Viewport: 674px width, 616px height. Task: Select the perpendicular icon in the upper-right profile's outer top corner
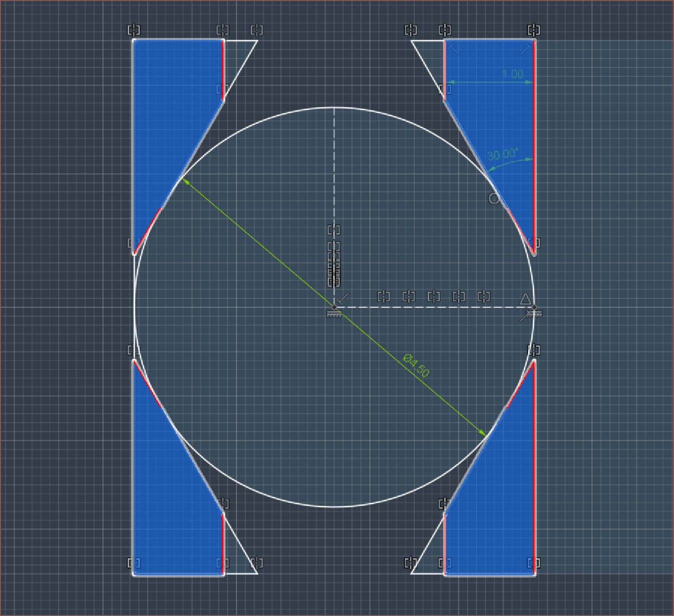[525, 49]
